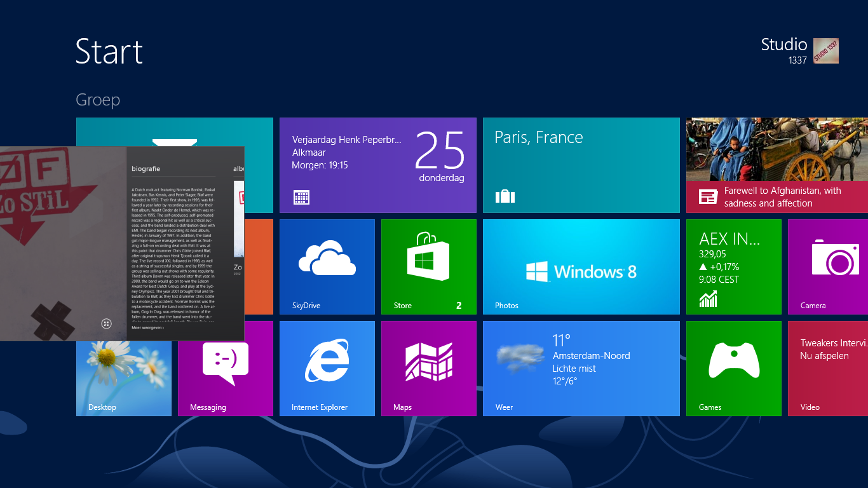
Task: Click the 'Verjaardag Henk Peperbr...' appointment text
Action: [x=347, y=140]
